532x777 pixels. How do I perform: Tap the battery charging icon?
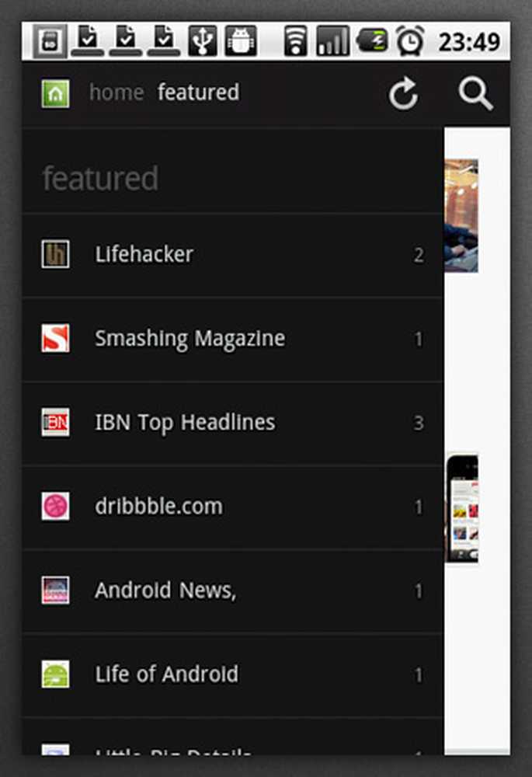coord(373,40)
